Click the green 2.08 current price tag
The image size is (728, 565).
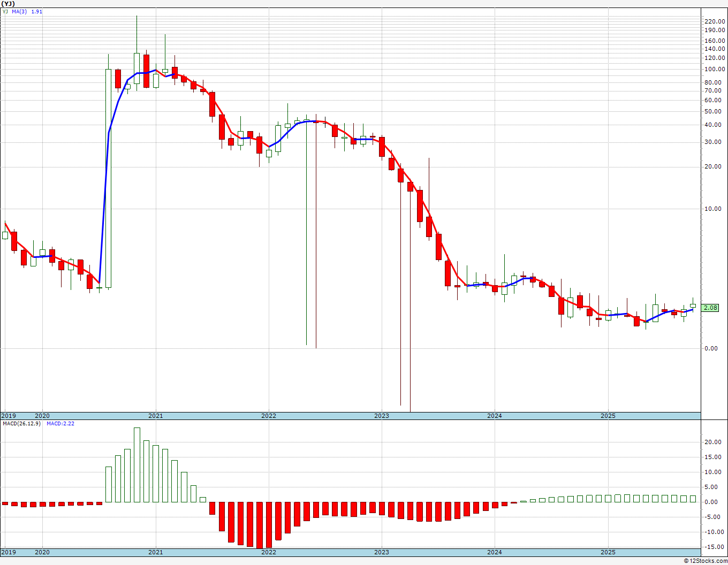710,308
